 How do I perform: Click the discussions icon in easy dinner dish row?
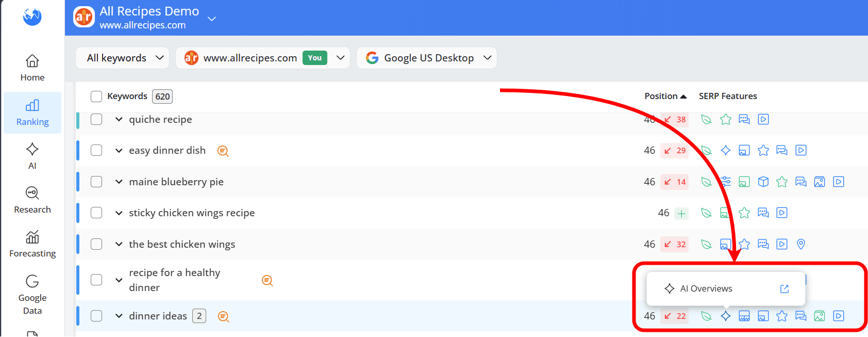pos(782,150)
